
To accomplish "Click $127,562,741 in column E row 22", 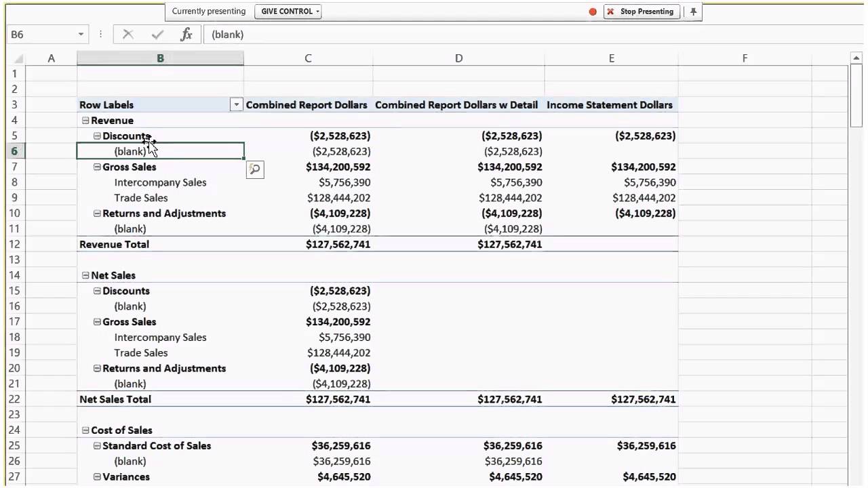I will (x=644, y=400).
